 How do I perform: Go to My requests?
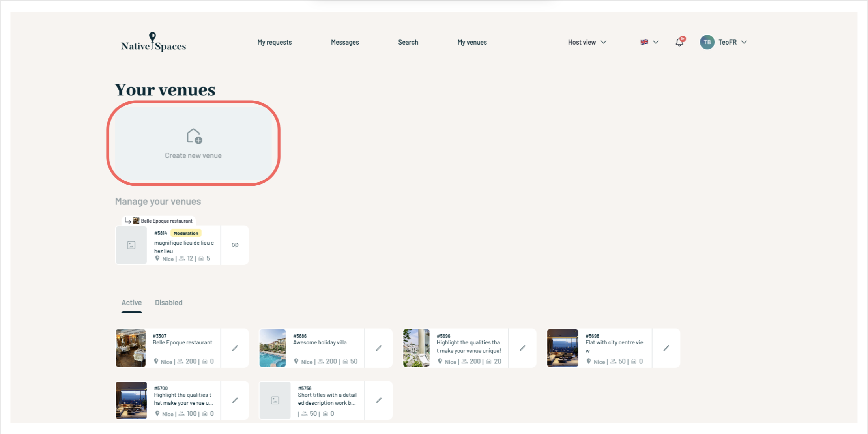click(274, 42)
